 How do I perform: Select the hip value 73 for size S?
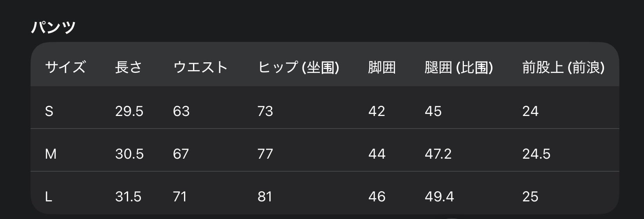pos(265,111)
